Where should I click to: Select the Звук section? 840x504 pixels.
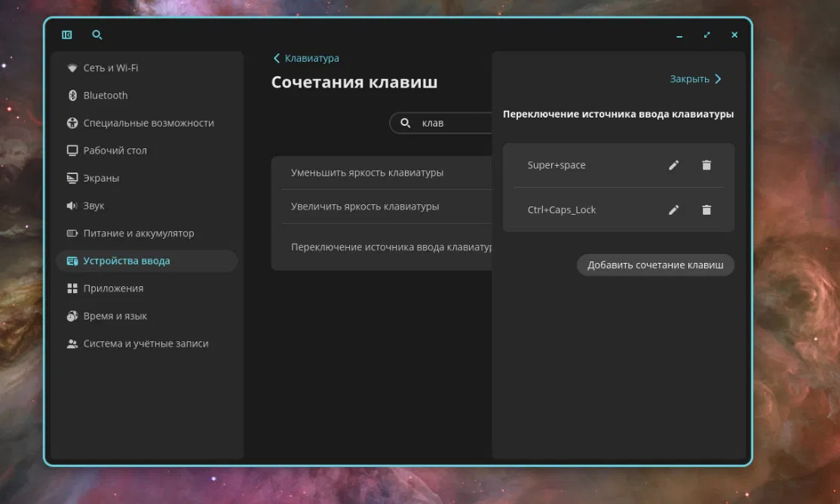147,206
